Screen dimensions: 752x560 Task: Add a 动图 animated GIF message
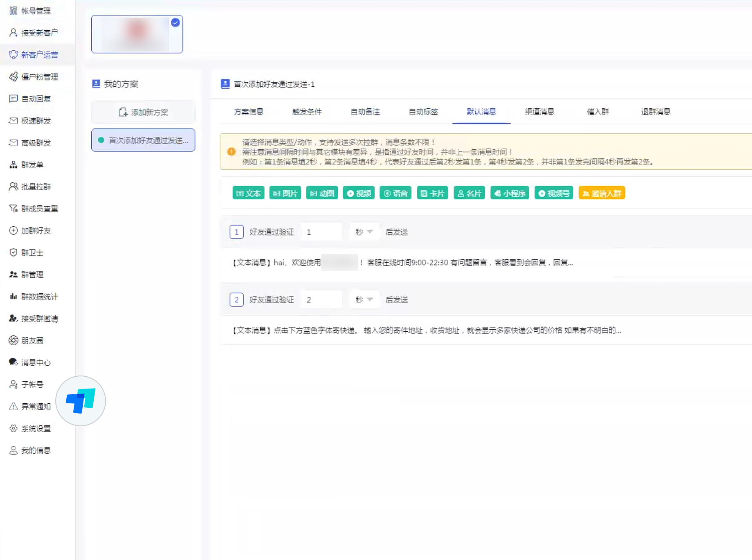tap(322, 193)
